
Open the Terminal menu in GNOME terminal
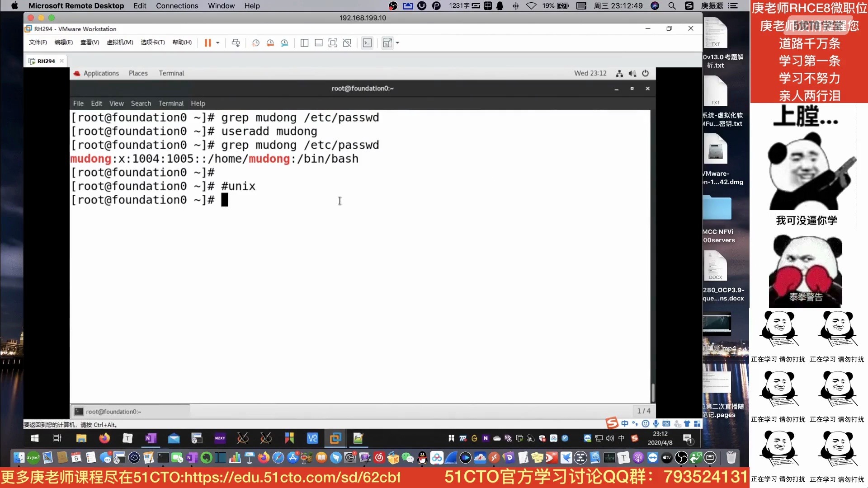(171, 103)
